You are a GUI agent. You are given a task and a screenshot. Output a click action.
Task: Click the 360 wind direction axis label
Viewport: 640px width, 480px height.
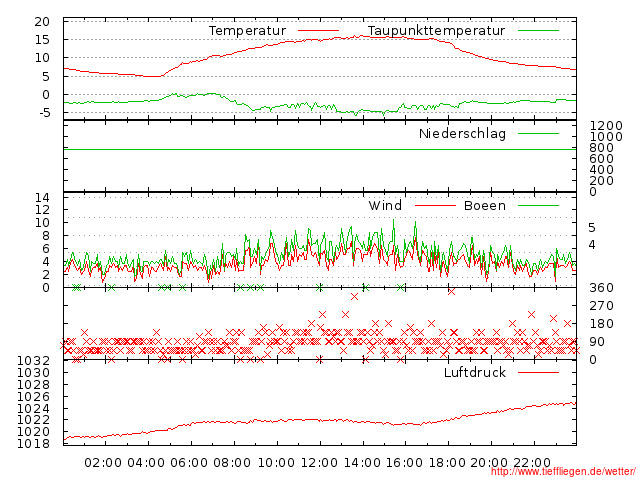pos(601,288)
